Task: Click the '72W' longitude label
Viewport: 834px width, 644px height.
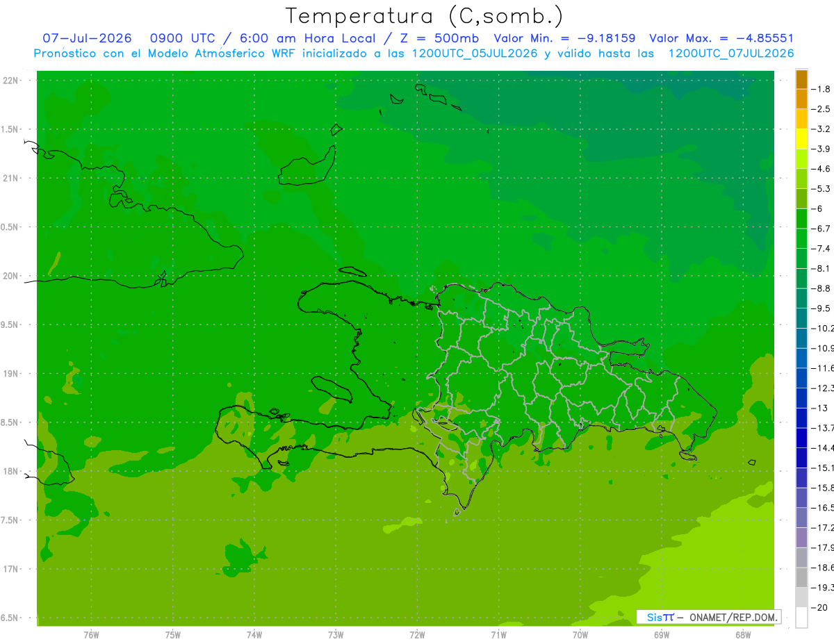Action: tap(417, 634)
